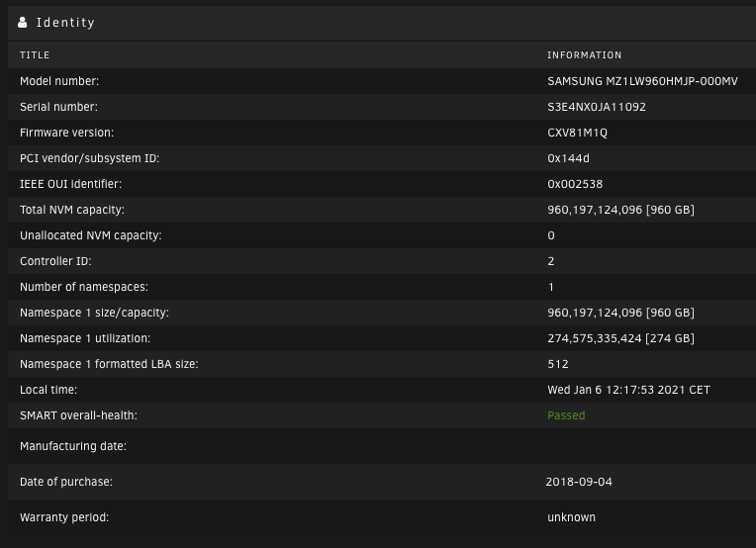The image size is (756, 548).
Task: Select Number of namespaces value 1
Action: 551,287
